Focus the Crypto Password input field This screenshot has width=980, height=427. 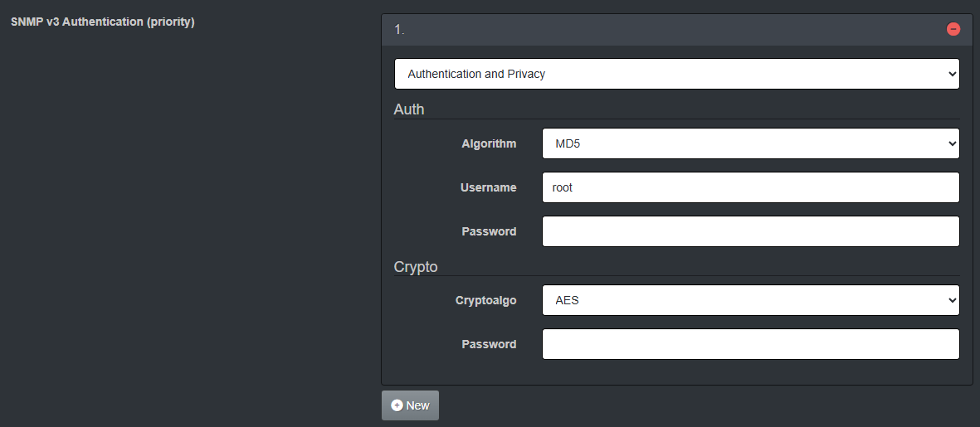coord(751,344)
